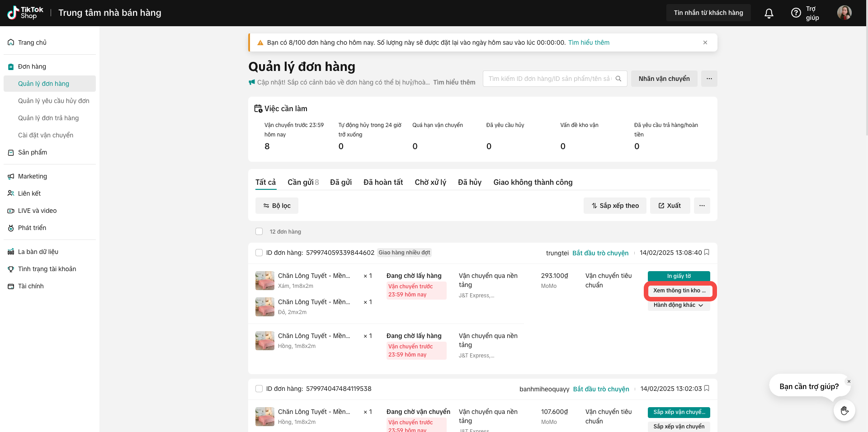The width and height of the screenshot is (868, 432).
Task: Toggle the select-all 12 đơn hàng checkbox
Action: [259, 231]
